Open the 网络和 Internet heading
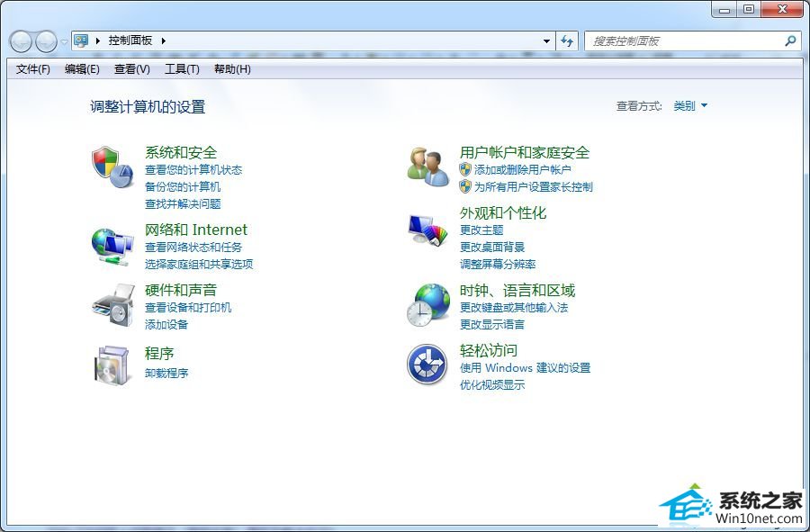Screen dimensions: 810x532 (x=196, y=230)
